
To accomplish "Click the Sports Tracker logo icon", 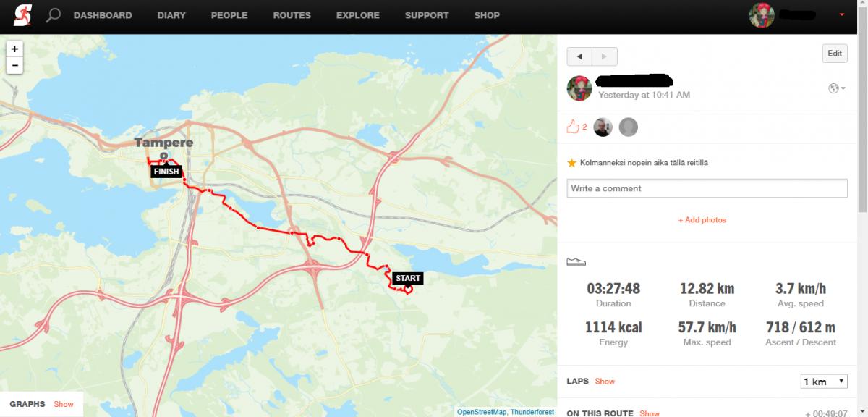I will (22, 15).
